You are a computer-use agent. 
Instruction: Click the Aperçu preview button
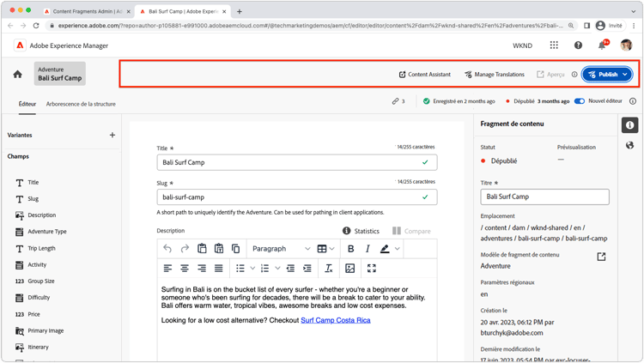click(550, 75)
